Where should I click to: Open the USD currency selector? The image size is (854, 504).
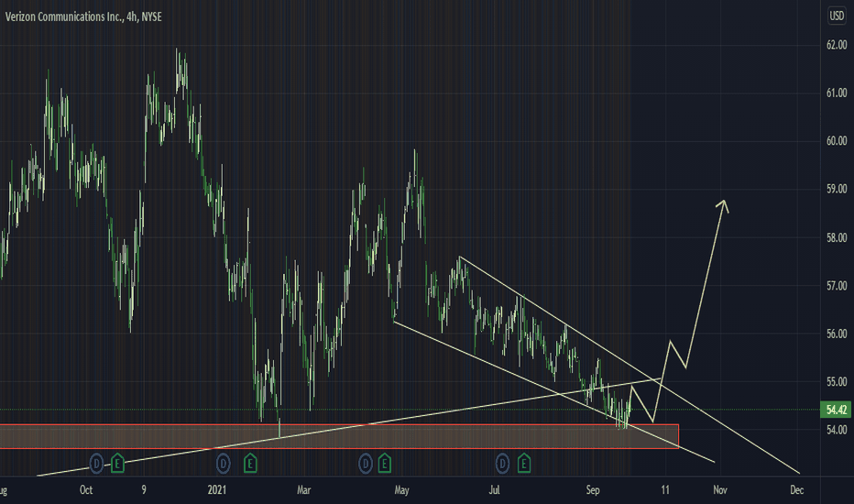point(837,16)
